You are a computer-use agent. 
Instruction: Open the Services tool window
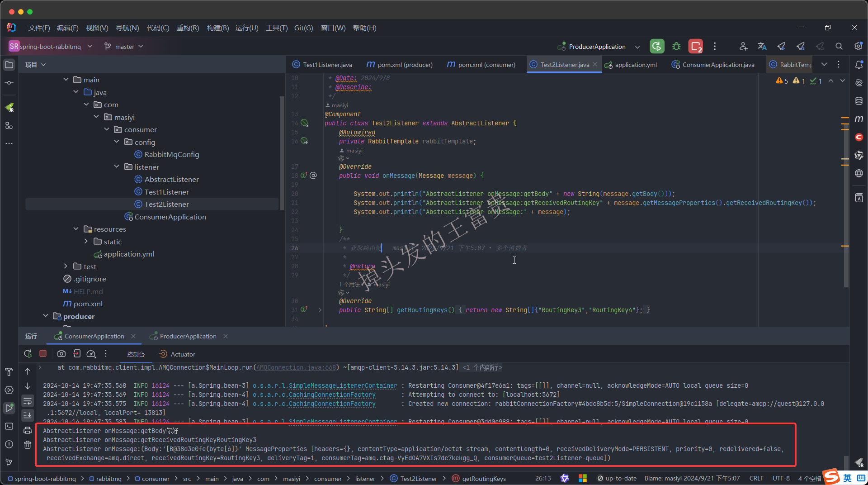pyautogui.click(x=9, y=390)
